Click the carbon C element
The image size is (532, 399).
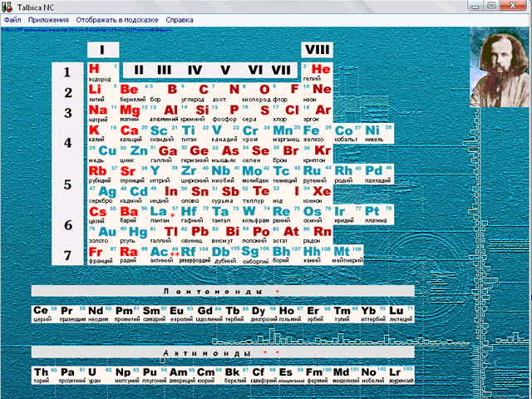(x=195, y=93)
